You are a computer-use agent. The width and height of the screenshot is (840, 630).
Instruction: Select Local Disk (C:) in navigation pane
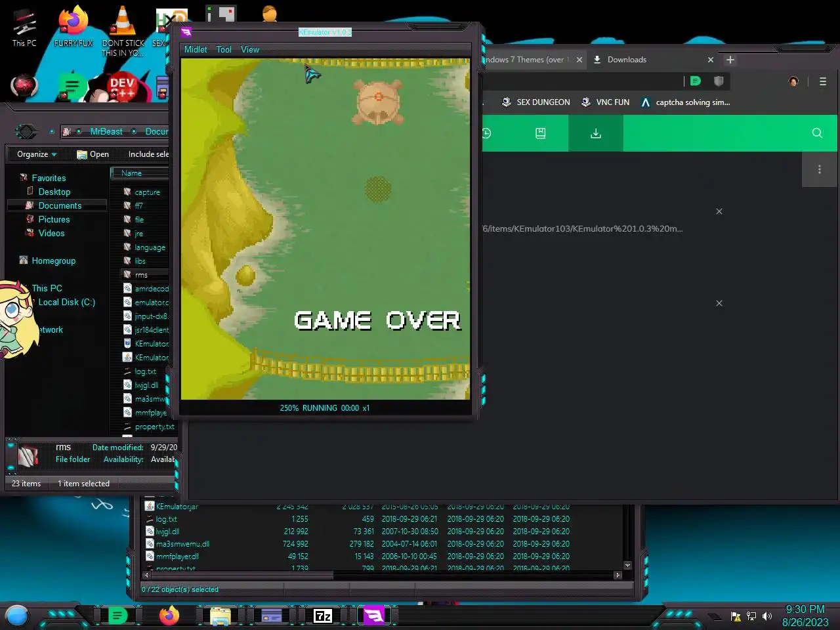coord(66,302)
